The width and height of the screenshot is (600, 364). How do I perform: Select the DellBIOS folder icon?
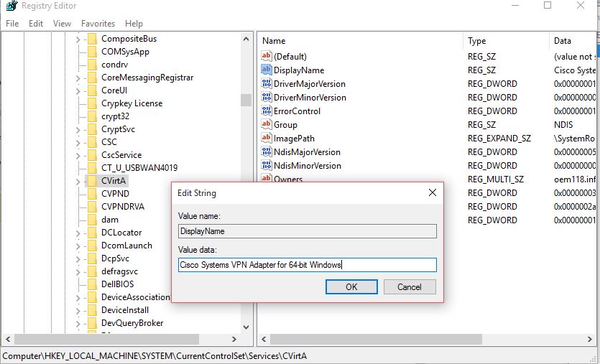(92, 284)
